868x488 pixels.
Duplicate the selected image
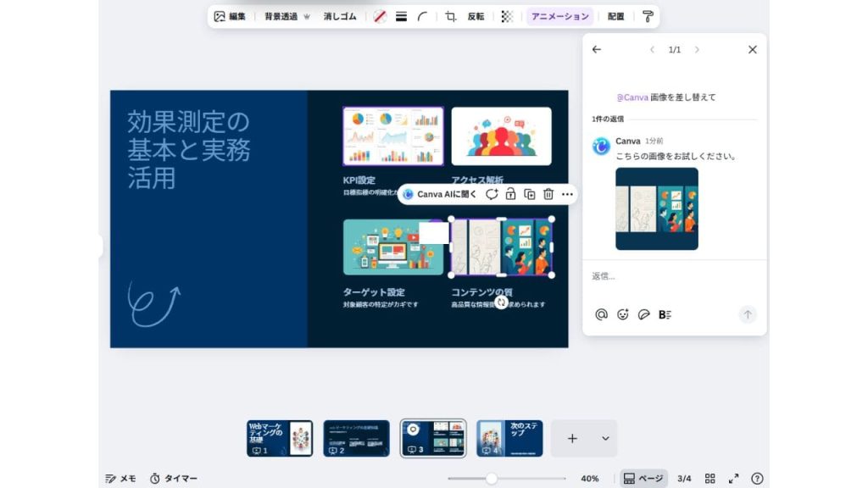point(530,194)
